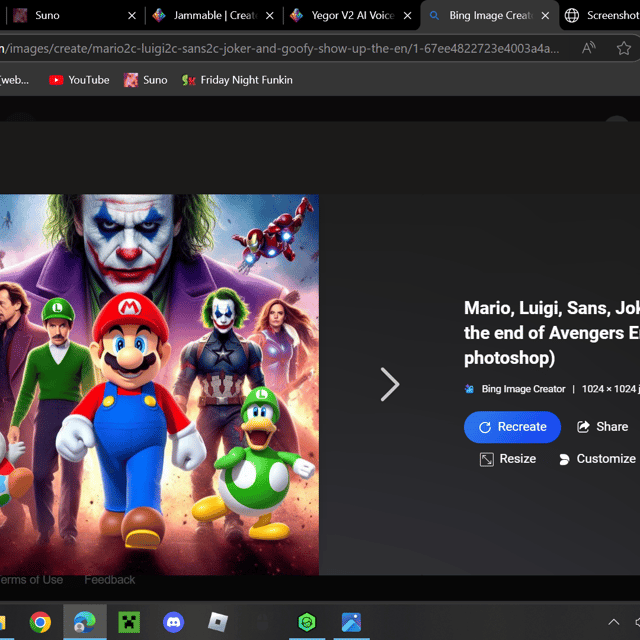Click the Microsoft Edge taskbar icon
The height and width of the screenshot is (640, 640).
85,622
